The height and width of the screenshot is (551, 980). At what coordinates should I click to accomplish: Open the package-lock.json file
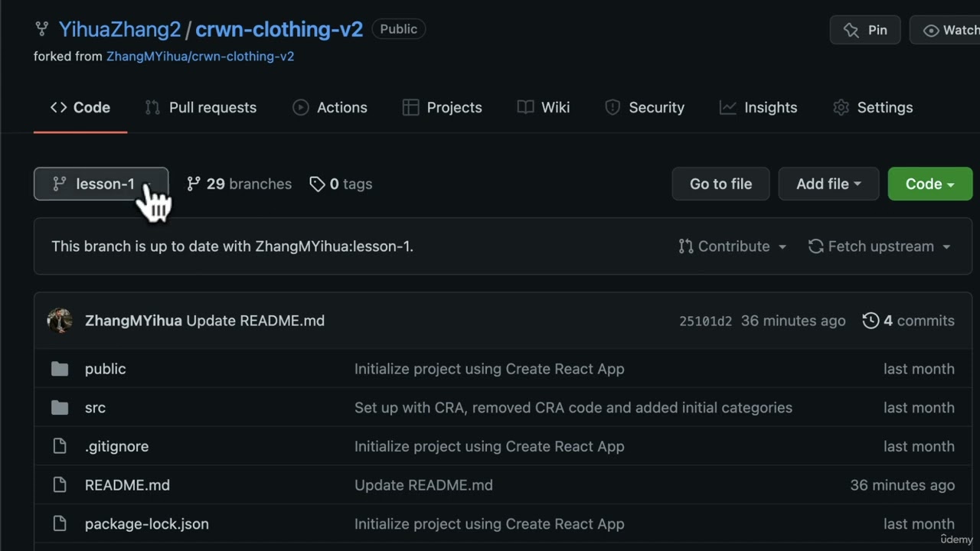point(146,524)
